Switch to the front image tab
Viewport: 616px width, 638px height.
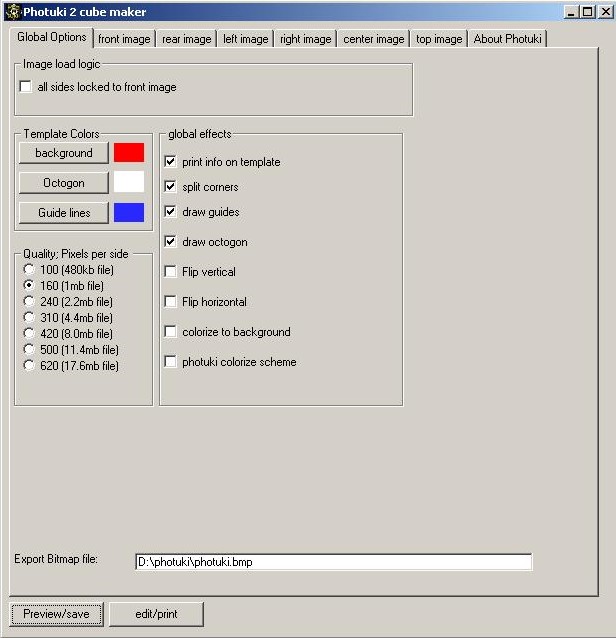point(125,39)
